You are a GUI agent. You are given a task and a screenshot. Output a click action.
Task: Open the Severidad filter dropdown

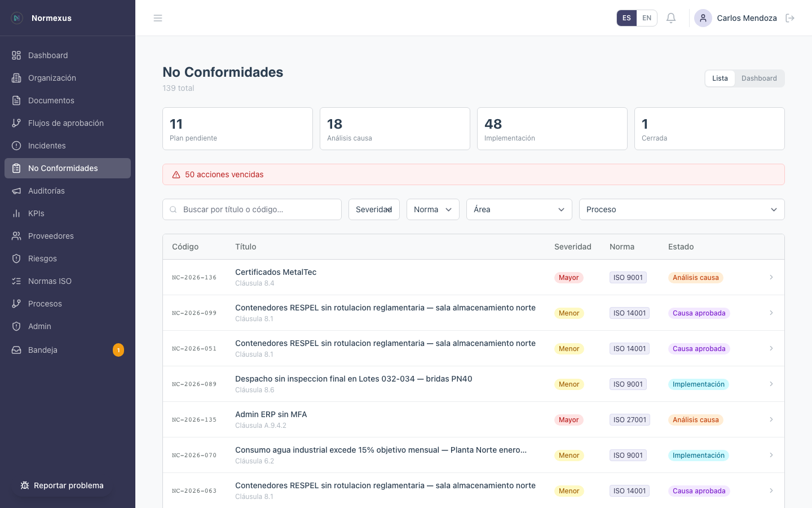(x=374, y=209)
